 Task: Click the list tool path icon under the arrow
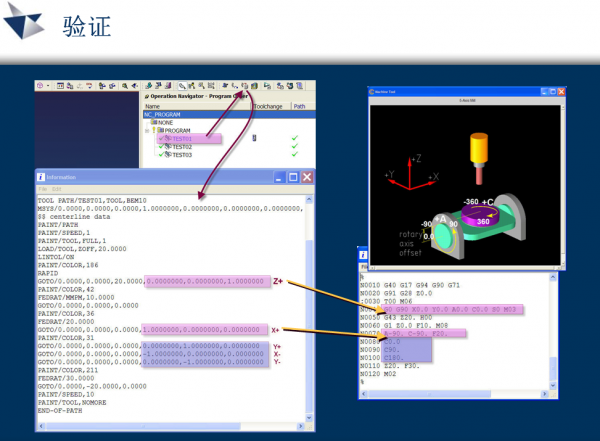pos(245,87)
